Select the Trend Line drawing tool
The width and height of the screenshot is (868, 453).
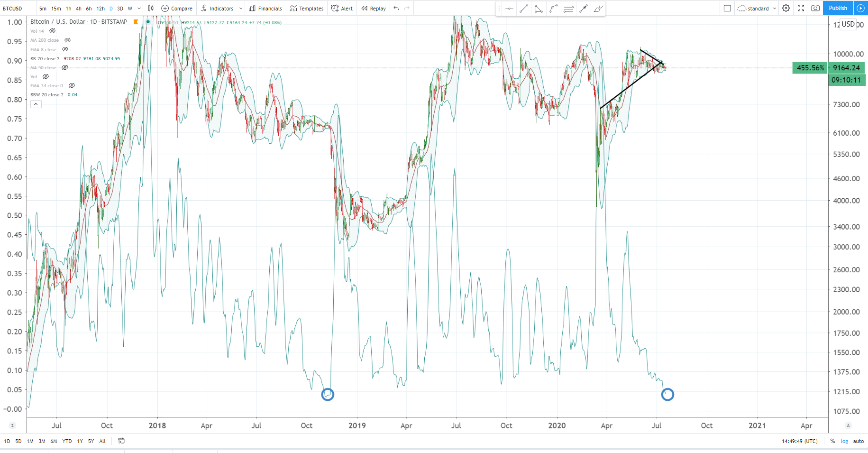point(524,8)
